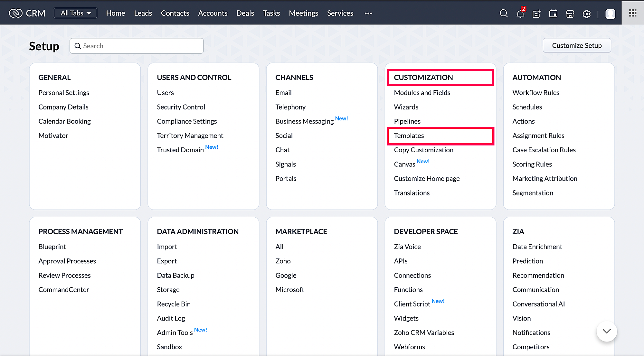Focus the Setup search field
The image size is (644, 356).
(137, 46)
